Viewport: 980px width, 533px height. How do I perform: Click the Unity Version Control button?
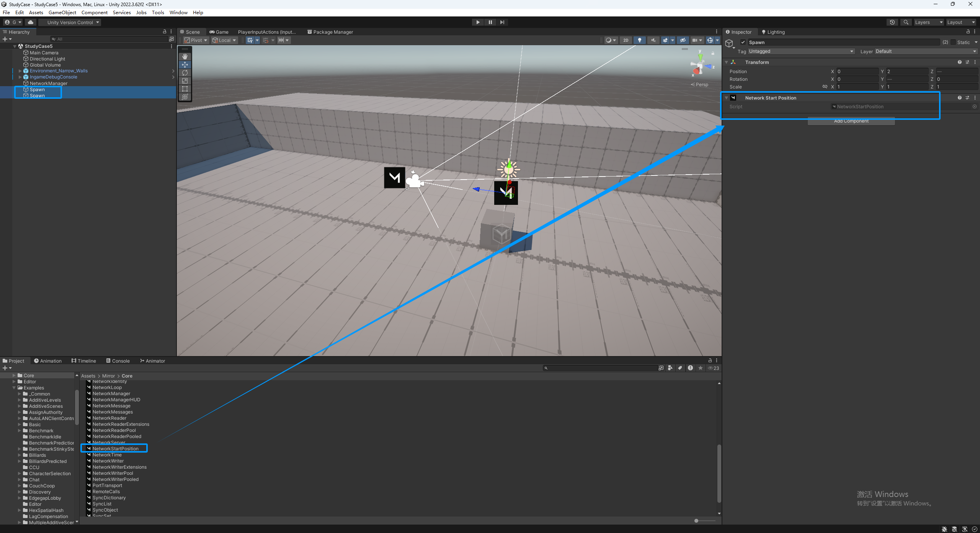coord(70,22)
